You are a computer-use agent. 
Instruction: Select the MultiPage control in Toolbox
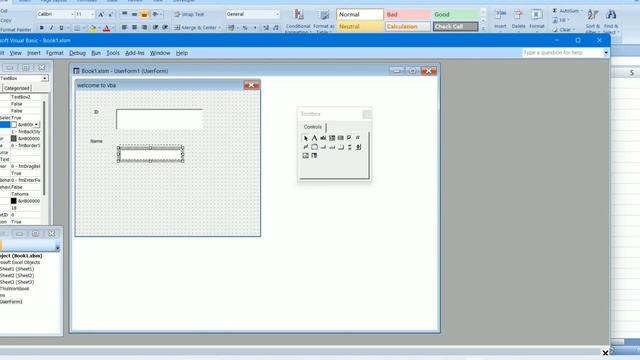pos(340,147)
